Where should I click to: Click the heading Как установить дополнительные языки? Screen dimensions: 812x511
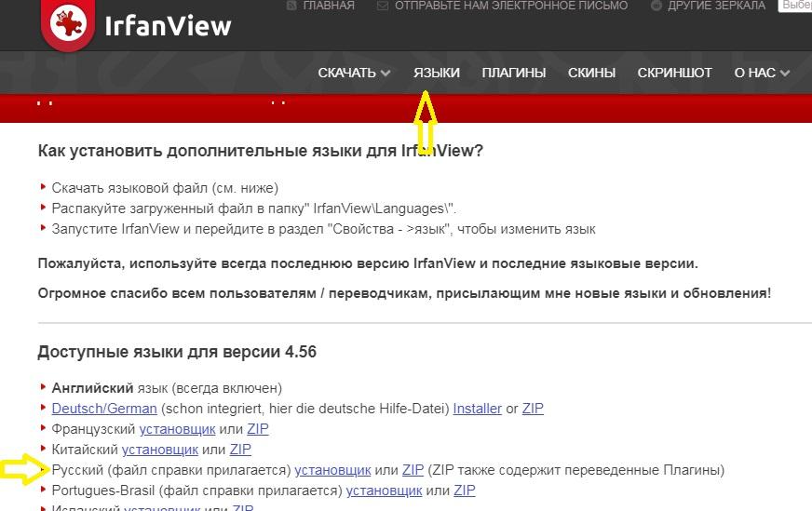click(x=260, y=151)
